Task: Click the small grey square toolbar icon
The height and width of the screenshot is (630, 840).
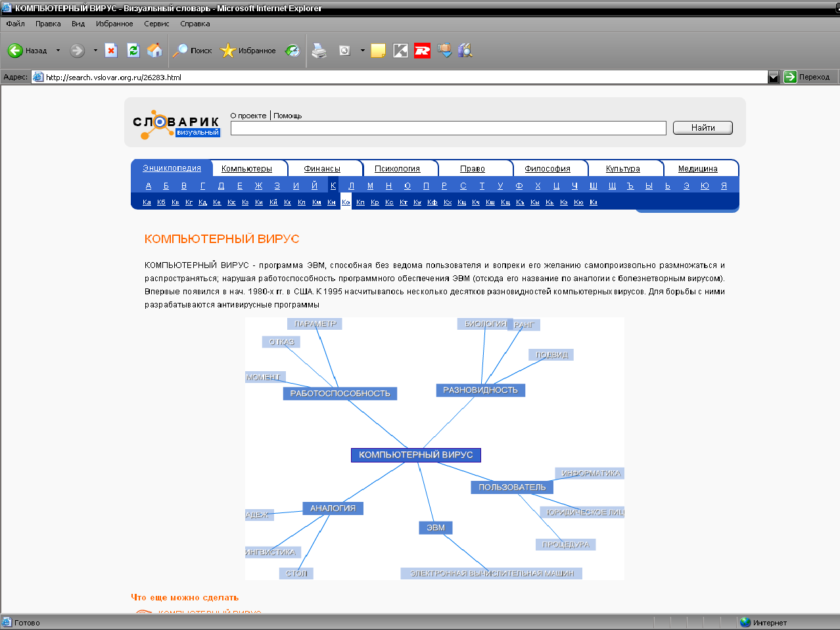Action: coord(344,51)
